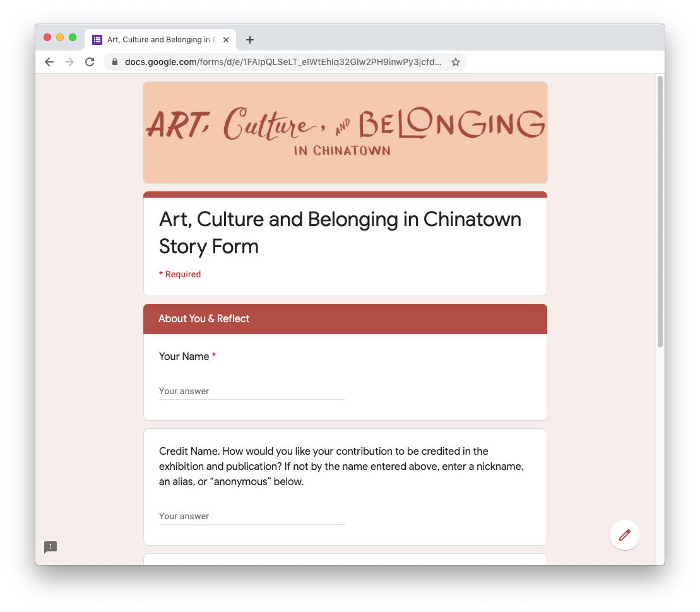Select the Art, Culture and Belonging tab
The width and height of the screenshot is (700, 612).
point(160,40)
